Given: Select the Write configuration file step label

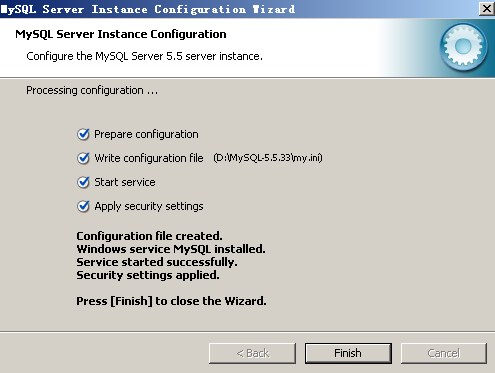Looking at the screenshot, I should 149,158.
